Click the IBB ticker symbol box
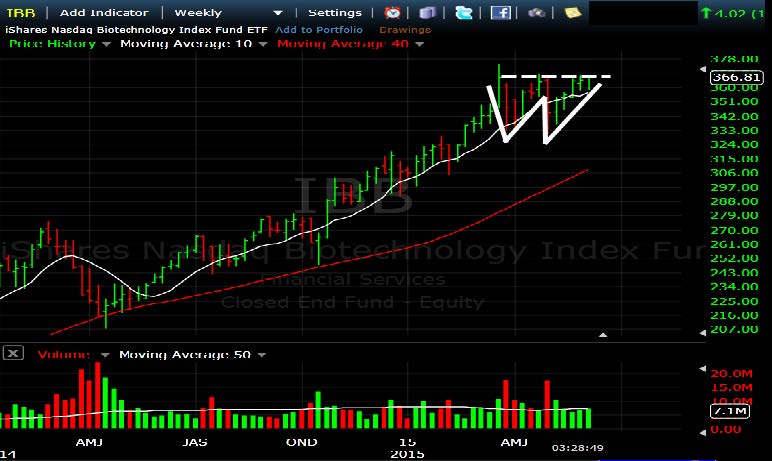This screenshot has height=461, width=772. pyautogui.click(x=21, y=13)
